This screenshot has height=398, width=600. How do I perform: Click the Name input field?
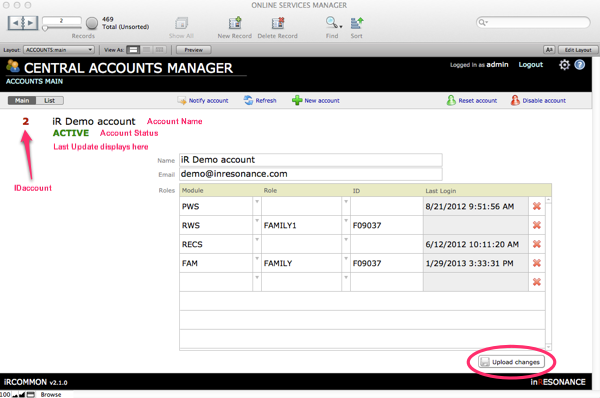311,160
